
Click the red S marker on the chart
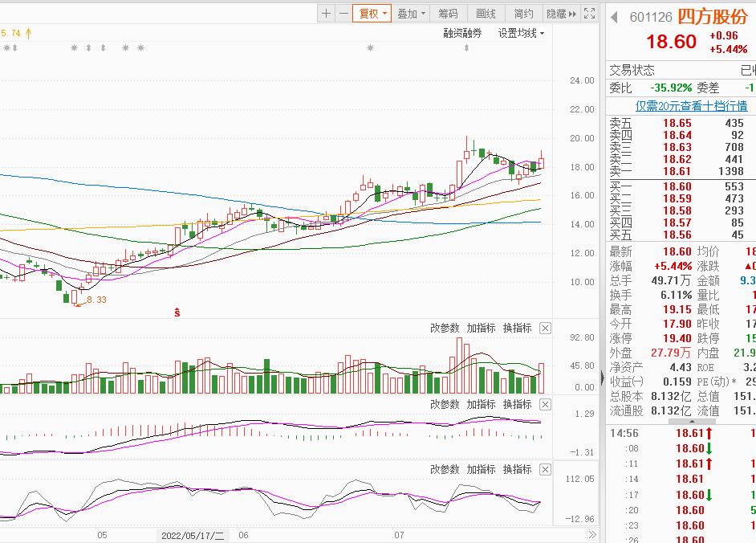[x=177, y=312]
